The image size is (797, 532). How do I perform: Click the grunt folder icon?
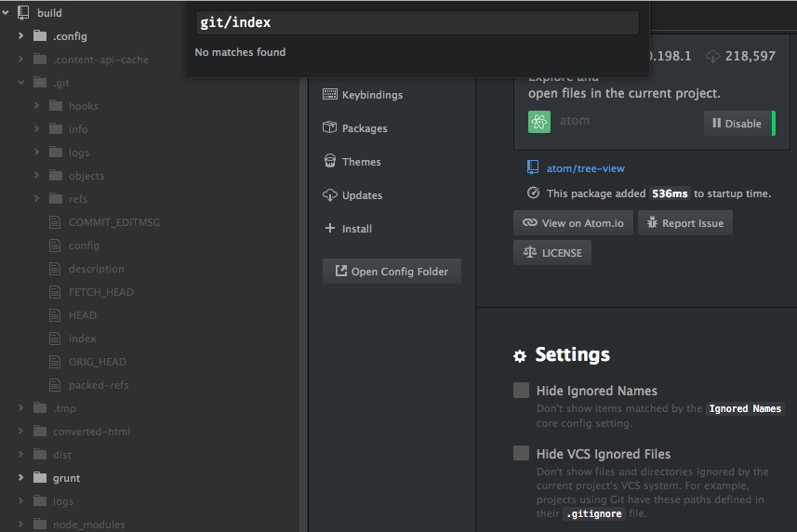40,478
